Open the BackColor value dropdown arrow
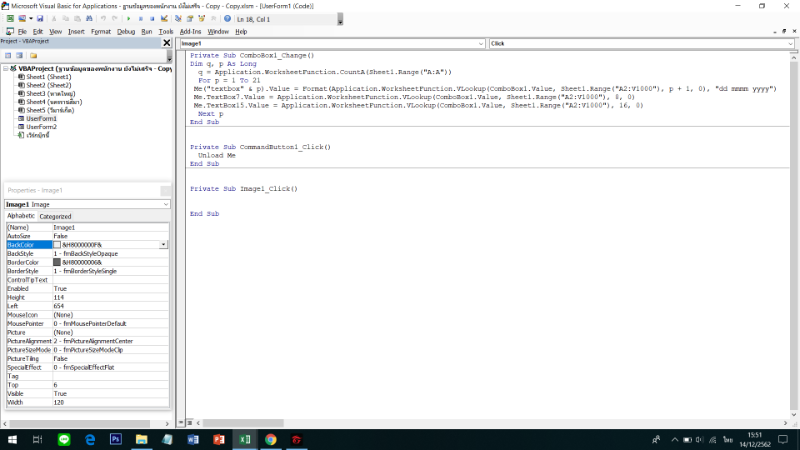Screen dimensions: 800x450 click(164, 244)
